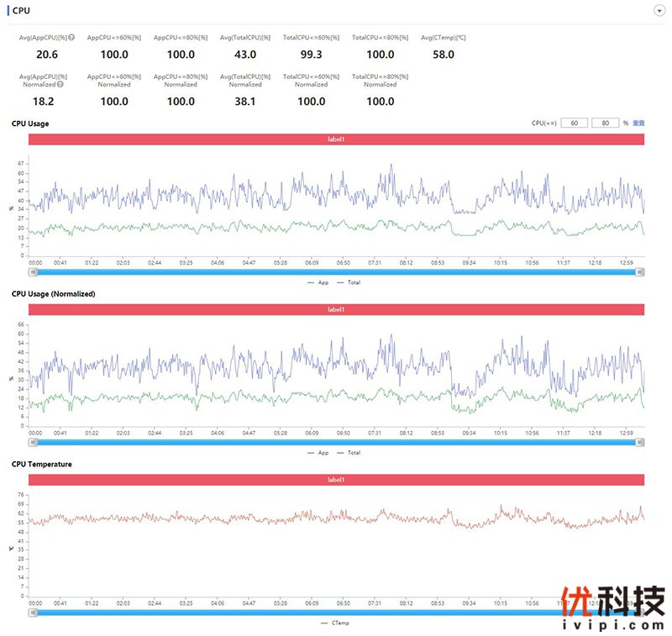The height and width of the screenshot is (636, 672).
Task: Toggle the CTemp series in temperature legend
Action: tap(336, 623)
